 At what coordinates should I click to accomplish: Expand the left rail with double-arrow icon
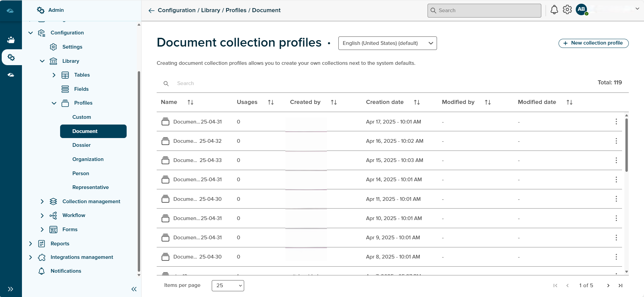point(10,289)
